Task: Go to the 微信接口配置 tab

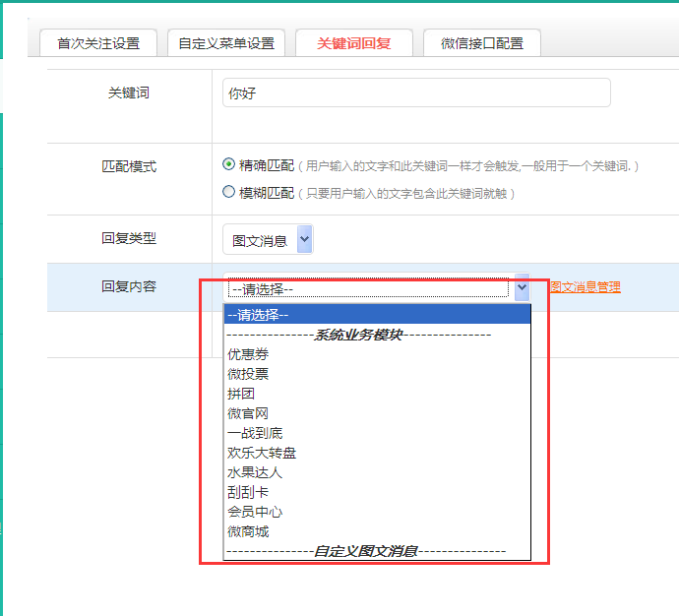Action: pos(482,43)
